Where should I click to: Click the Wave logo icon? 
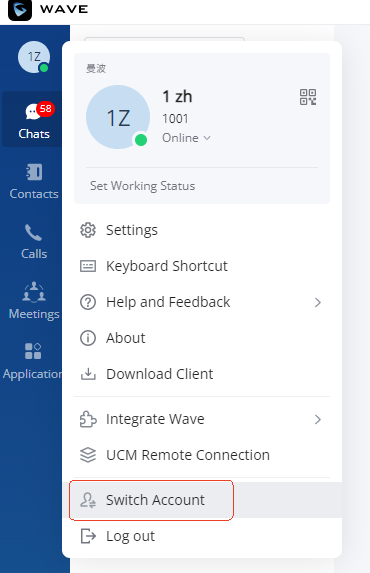[20, 10]
